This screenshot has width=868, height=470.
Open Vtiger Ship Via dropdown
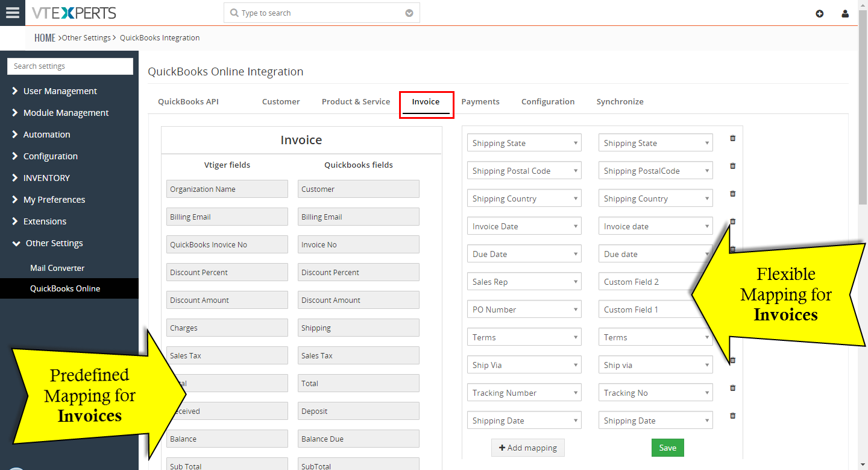[524, 365]
